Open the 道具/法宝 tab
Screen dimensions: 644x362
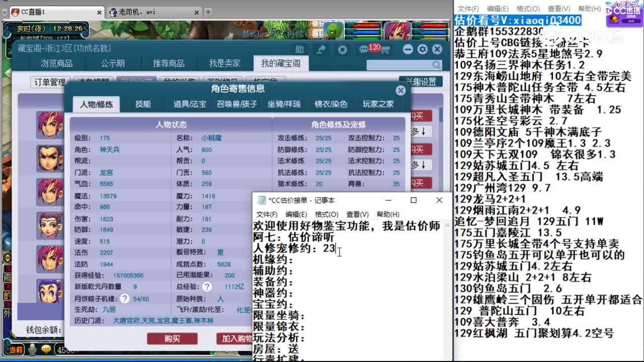190,104
